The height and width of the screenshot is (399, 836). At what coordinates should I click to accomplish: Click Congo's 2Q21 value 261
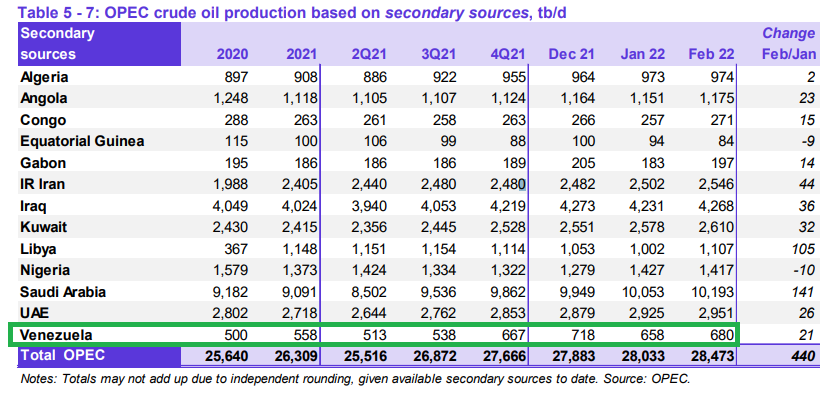tap(375, 120)
